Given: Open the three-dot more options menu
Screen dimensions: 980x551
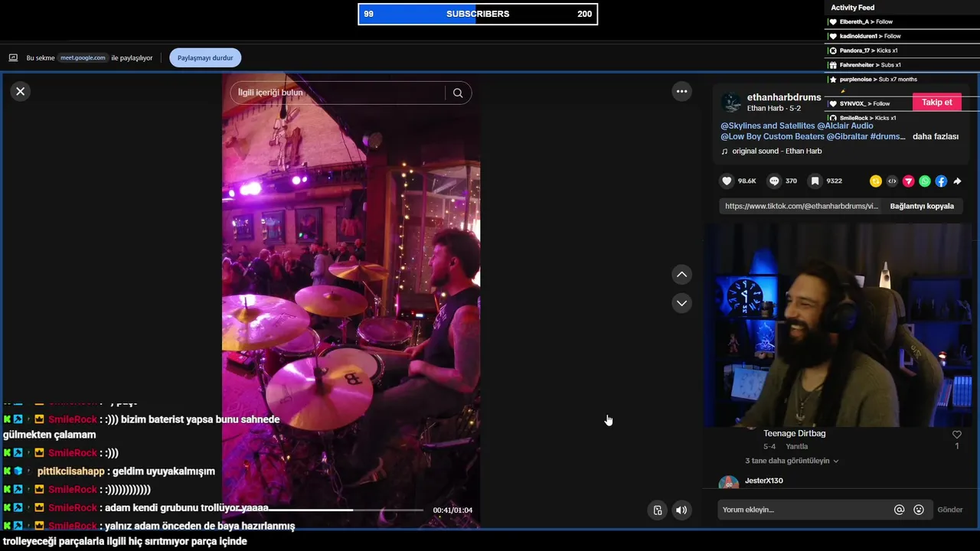Looking at the screenshot, I should click(x=681, y=91).
